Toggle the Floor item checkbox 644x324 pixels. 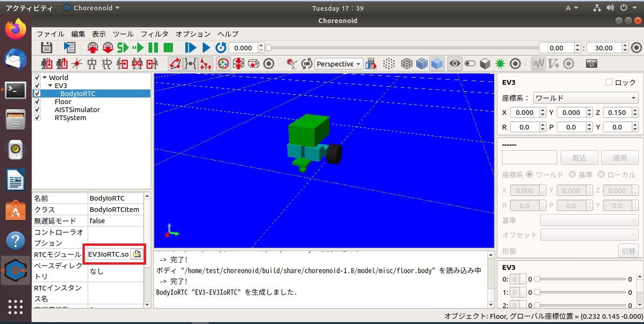click(37, 102)
